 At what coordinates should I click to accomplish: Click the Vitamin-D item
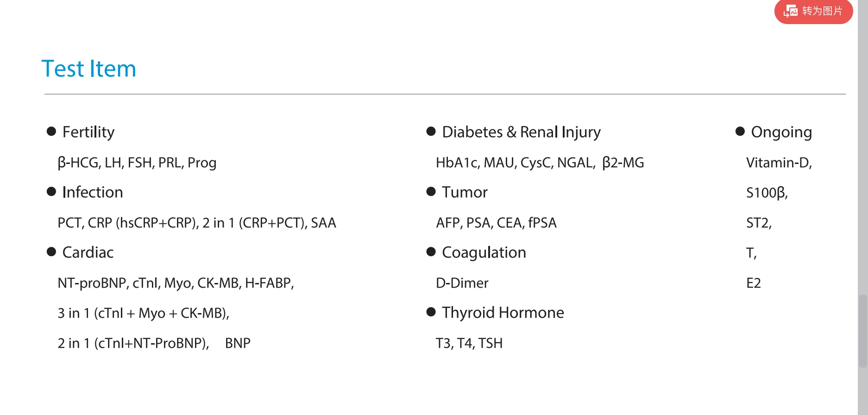coord(779,163)
